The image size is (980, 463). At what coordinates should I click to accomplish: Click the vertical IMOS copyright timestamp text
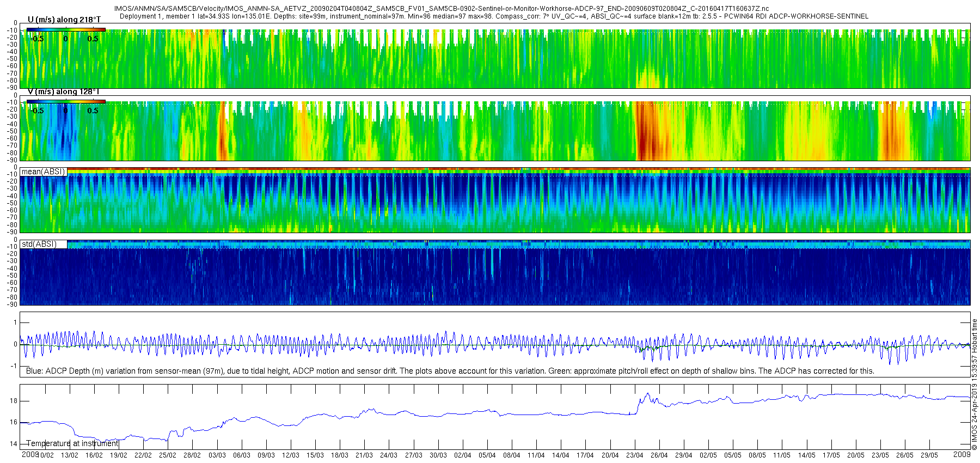coord(975,385)
